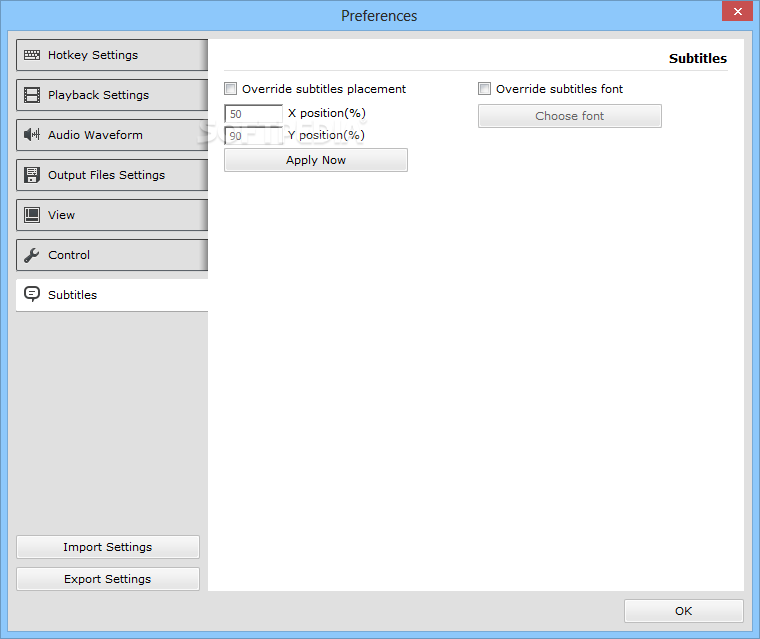Click the speech bubble icon beside Subtitles
Screen dimensions: 760x639
[x=32, y=294]
